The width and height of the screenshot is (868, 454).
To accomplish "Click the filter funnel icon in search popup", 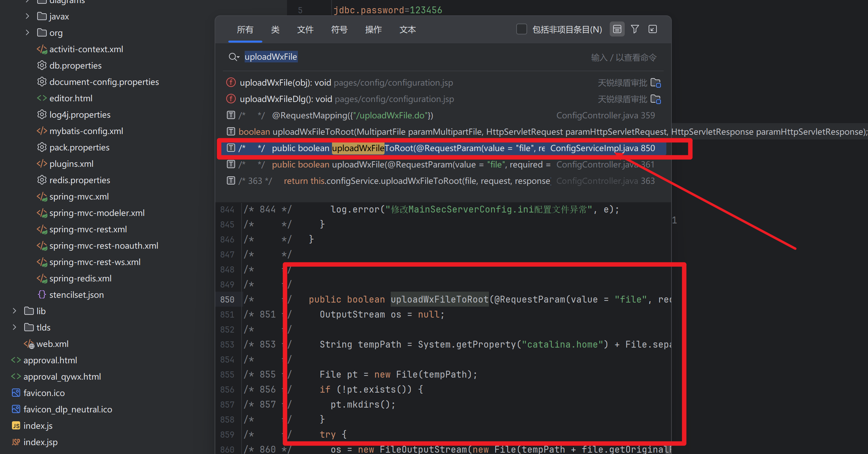I will click(635, 29).
